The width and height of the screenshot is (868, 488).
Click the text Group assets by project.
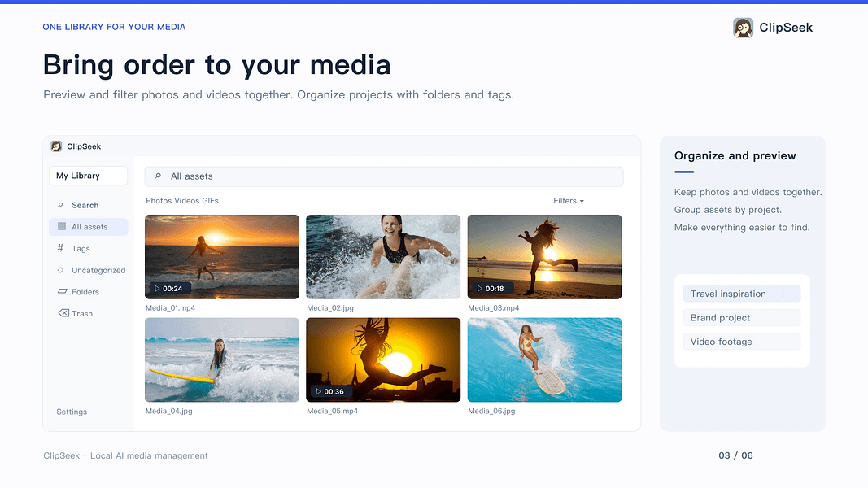[x=728, y=210]
